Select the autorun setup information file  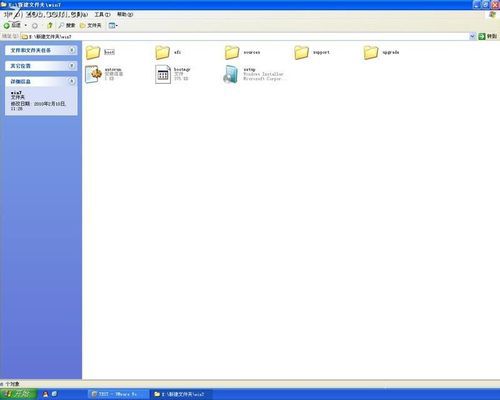coord(104,74)
